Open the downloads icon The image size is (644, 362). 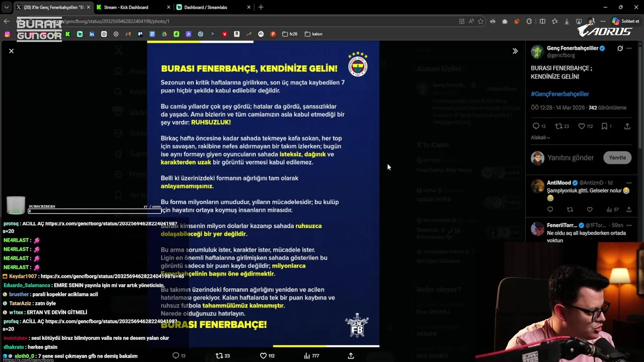(x=567, y=21)
